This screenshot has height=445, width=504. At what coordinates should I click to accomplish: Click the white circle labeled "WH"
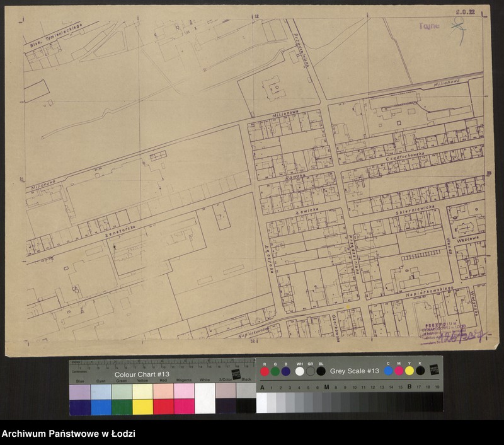click(x=299, y=371)
